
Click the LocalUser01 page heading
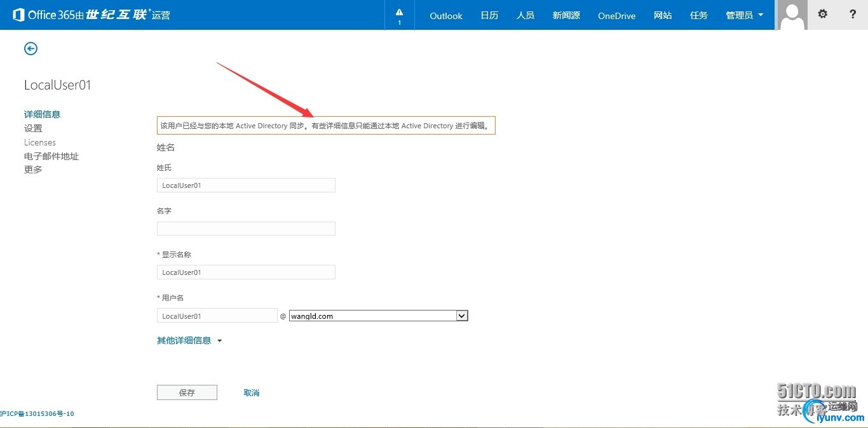(58, 85)
